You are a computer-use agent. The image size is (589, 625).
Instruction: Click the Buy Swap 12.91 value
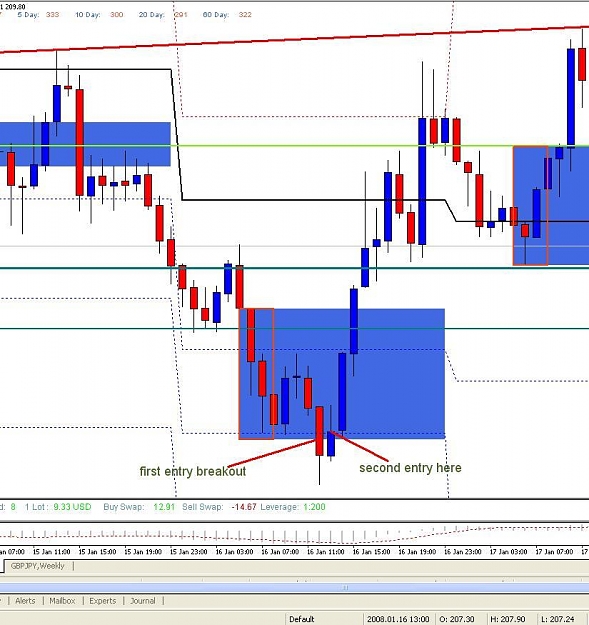[164, 507]
